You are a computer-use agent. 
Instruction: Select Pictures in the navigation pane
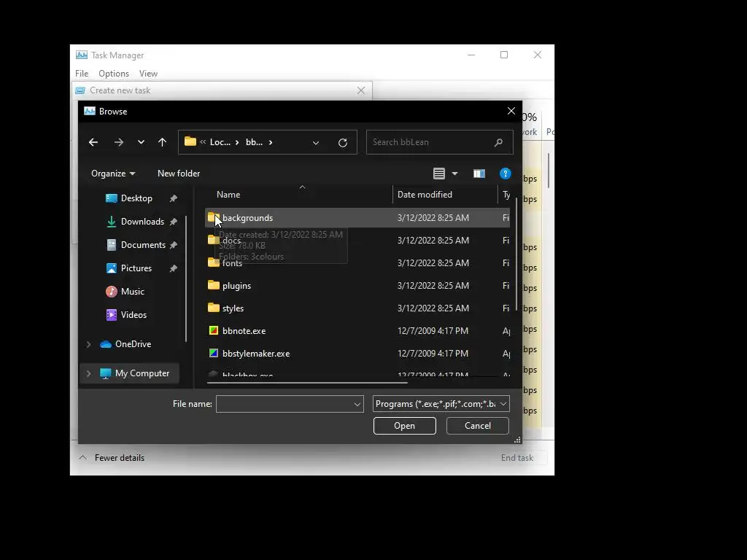[136, 268]
